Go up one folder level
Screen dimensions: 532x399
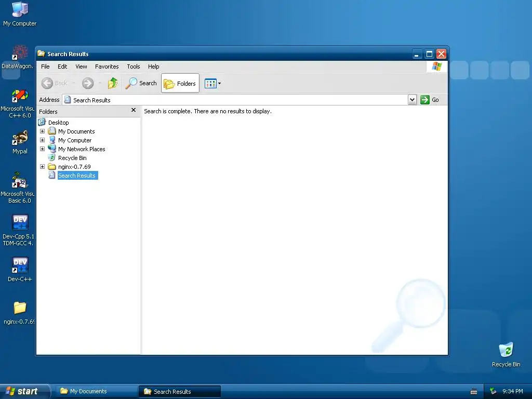point(113,83)
